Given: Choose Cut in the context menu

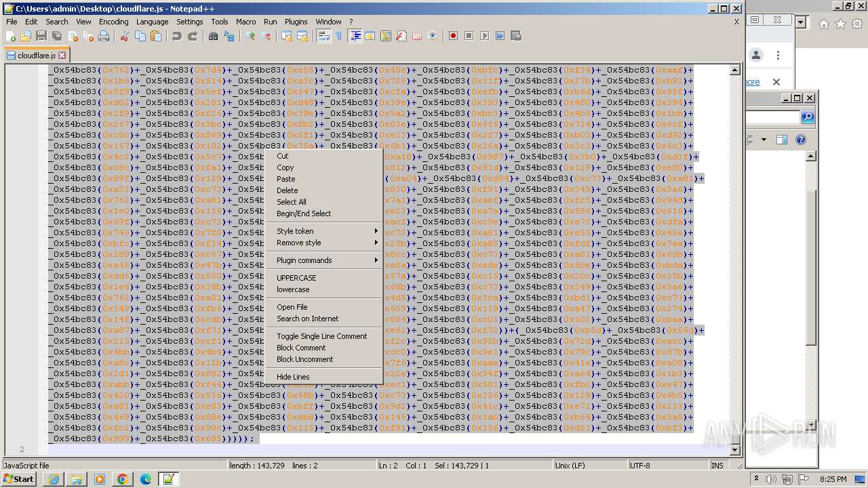Looking at the screenshot, I should pos(324,156).
